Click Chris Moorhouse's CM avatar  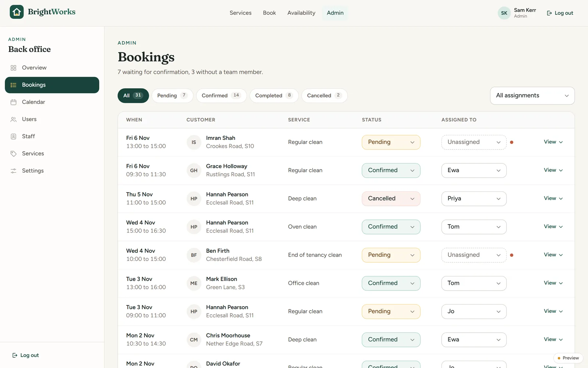[x=194, y=340]
